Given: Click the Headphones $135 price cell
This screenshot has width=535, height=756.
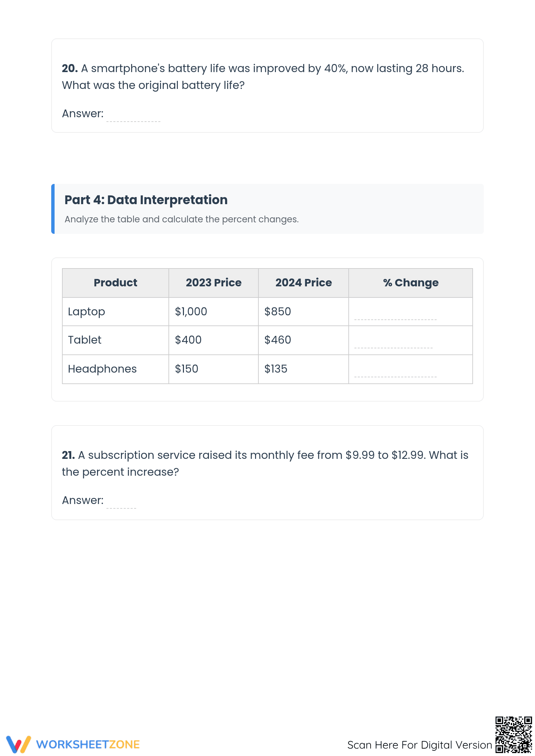Looking at the screenshot, I should tap(304, 369).
